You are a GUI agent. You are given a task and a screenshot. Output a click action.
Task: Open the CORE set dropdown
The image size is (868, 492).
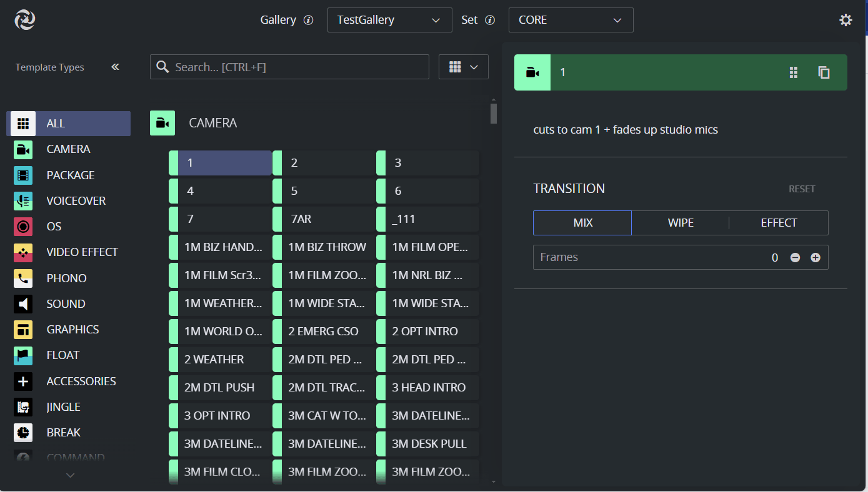point(571,20)
